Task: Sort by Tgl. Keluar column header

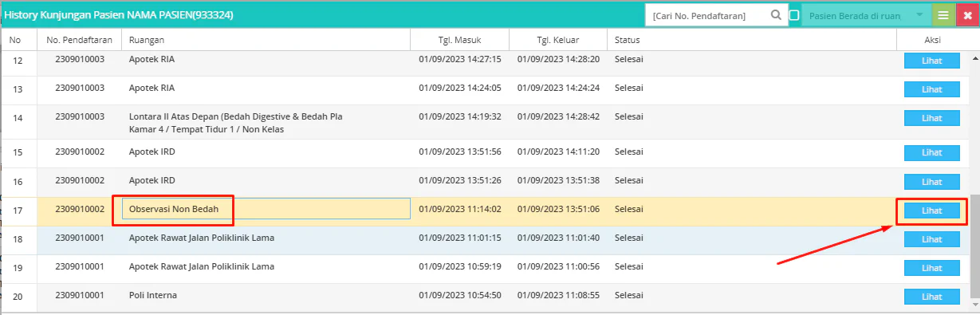Action: (x=557, y=40)
